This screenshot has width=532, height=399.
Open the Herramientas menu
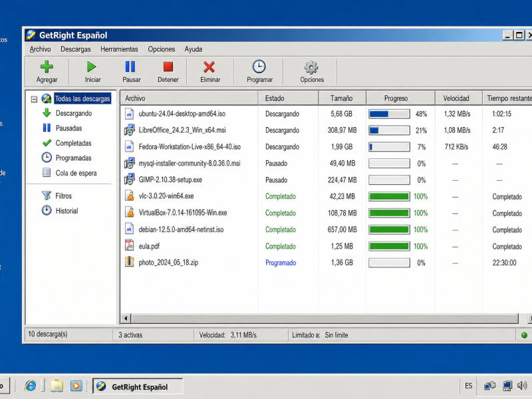(119, 49)
